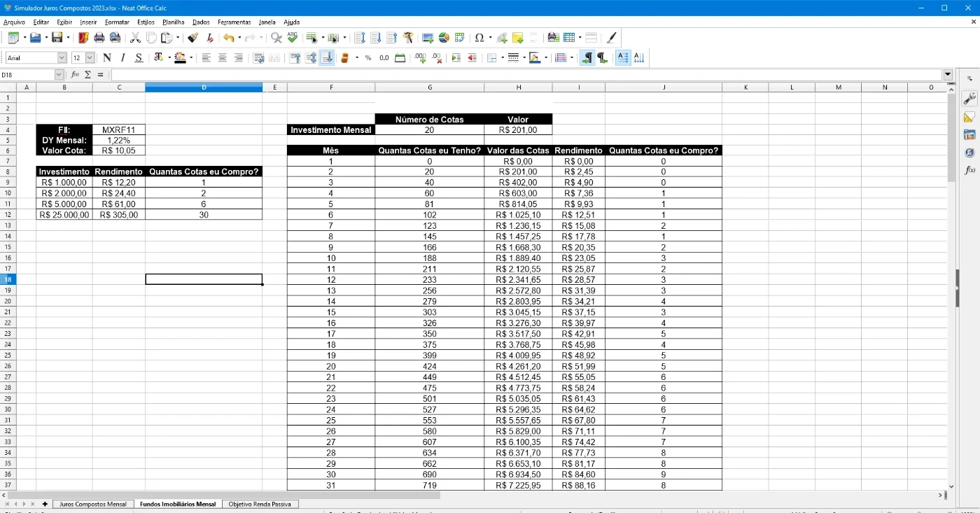Image resolution: width=980 pixels, height=513 pixels.
Task: Click the Print icon in the toolbar
Action: [99, 38]
